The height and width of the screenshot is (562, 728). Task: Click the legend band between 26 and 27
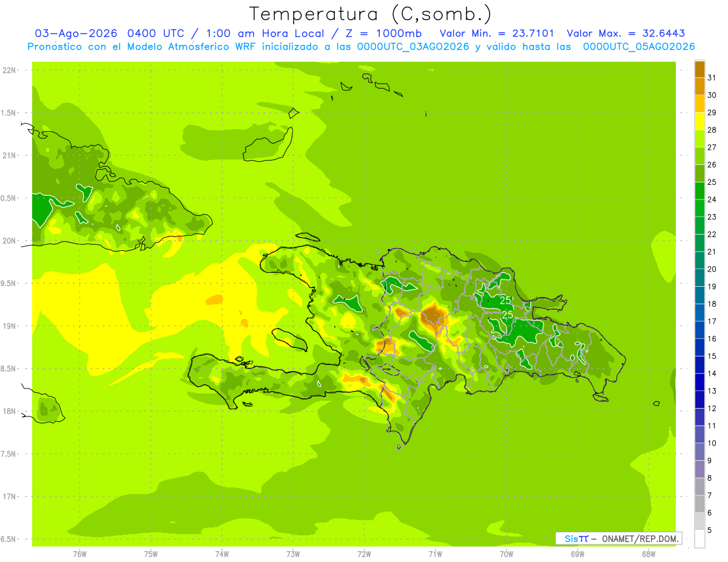[699, 156]
